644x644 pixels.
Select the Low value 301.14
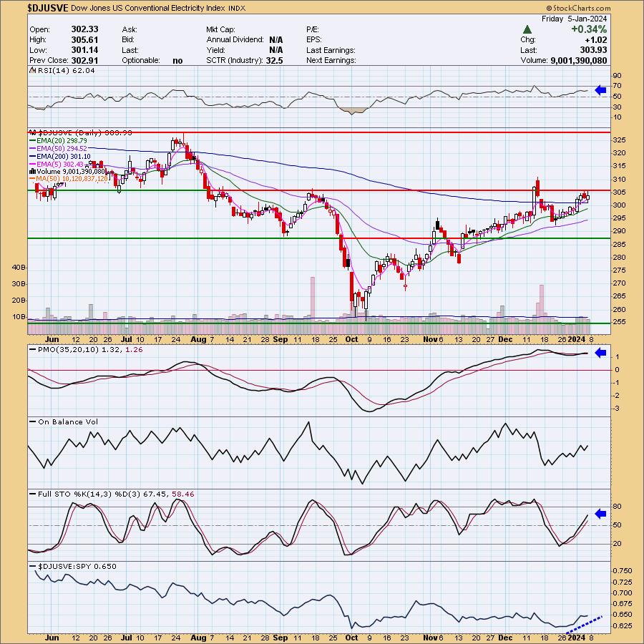click(85, 49)
